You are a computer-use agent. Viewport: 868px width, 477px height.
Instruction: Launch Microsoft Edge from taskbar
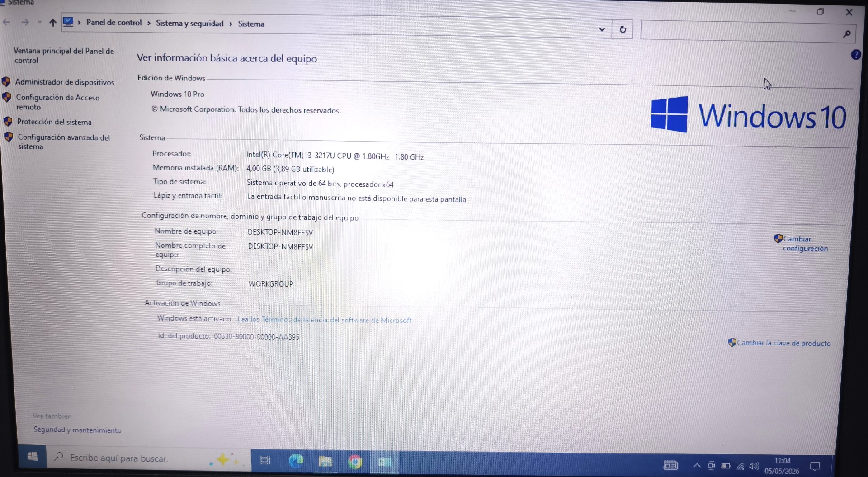click(x=296, y=461)
